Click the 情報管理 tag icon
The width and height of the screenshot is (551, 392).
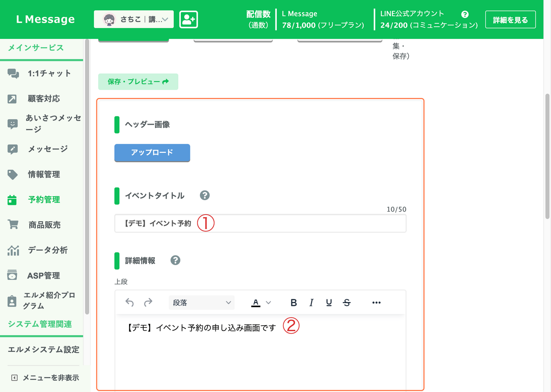(13, 175)
